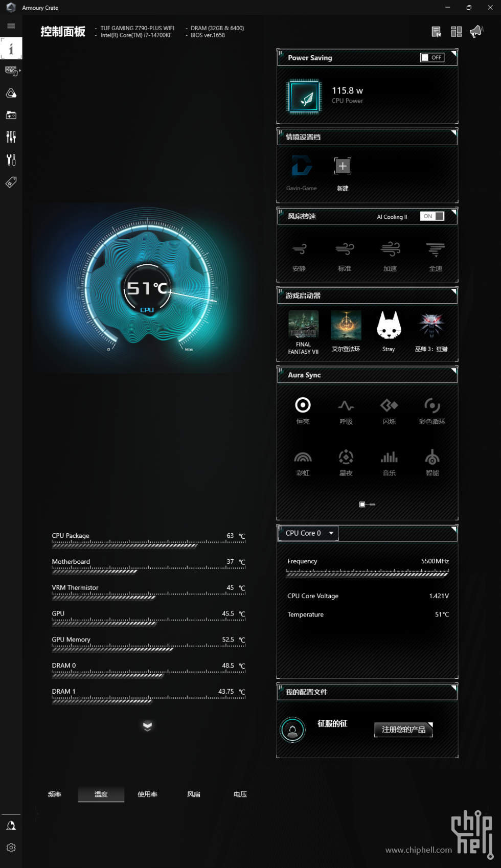Click the CPU temperature gauge
The image size is (501, 868).
(147, 289)
